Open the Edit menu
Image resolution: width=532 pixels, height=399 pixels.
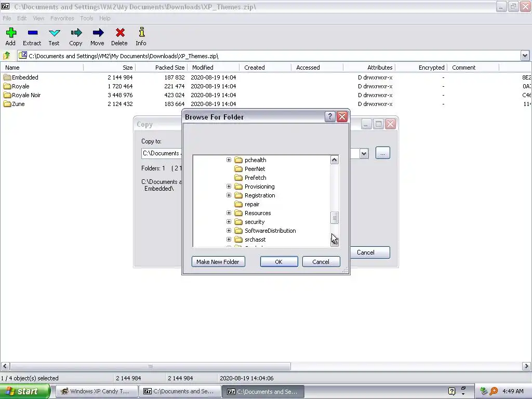point(22,18)
